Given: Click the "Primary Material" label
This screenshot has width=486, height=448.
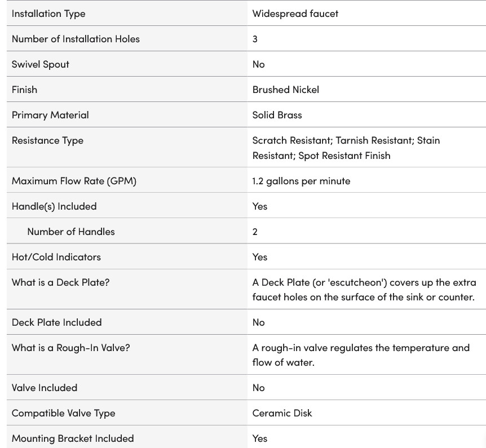Looking at the screenshot, I should coord(50,115).
